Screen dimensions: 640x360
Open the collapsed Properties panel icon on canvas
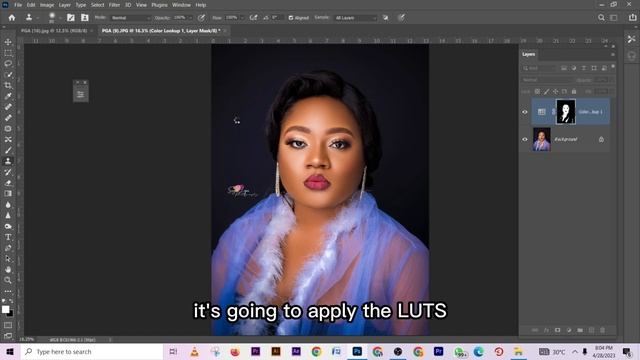(x=81, y=94)
